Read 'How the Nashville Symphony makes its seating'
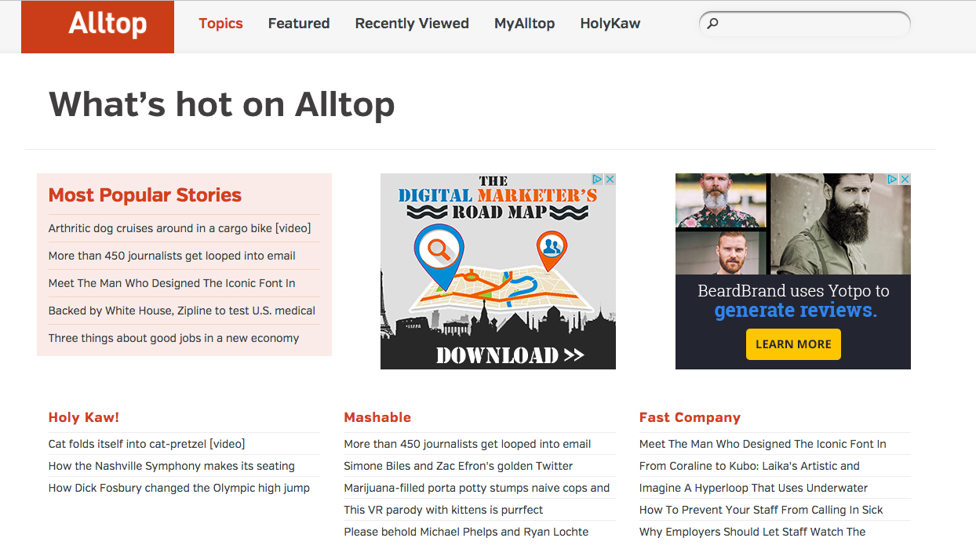Image resolution: width=976 pixels, height=560 pixels. [x=172, y=466]
